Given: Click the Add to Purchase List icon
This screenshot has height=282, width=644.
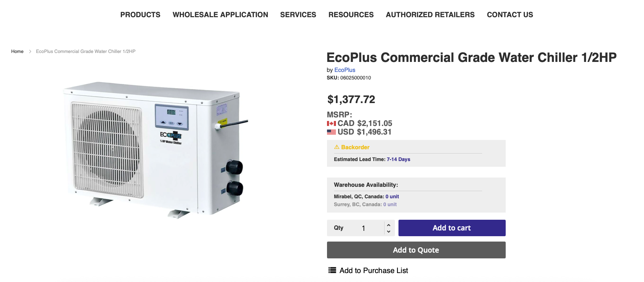Looking at the screenshot, I should (332, 270).
